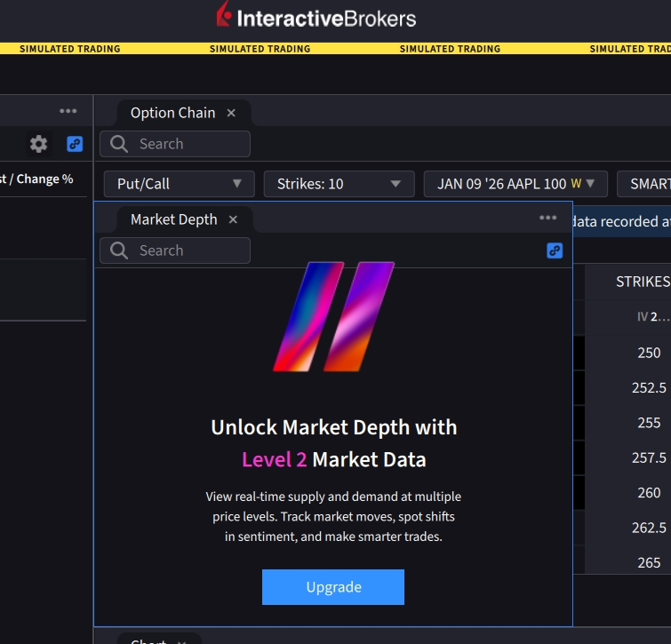
Task: Open the left panel three-dot menu
Action: tap(68, 111)
